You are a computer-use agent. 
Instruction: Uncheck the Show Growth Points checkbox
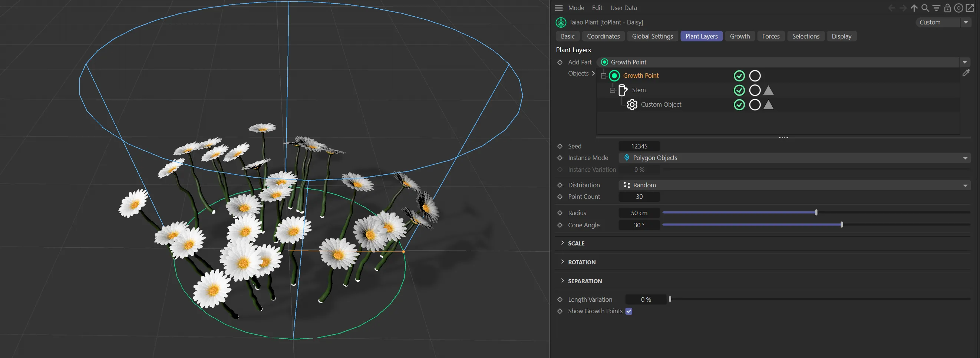pyautogui.click(x=629, y=311)
